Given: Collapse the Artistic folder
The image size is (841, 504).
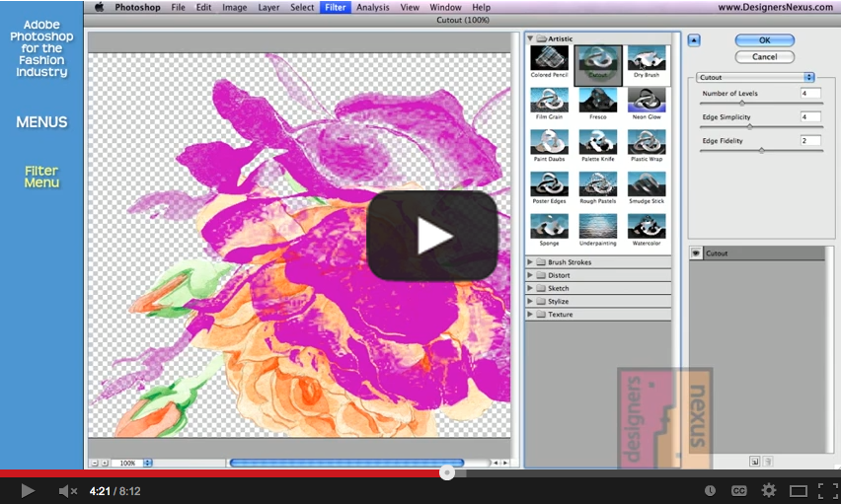Looking at the screenshot, I should (x=530, y=38).
